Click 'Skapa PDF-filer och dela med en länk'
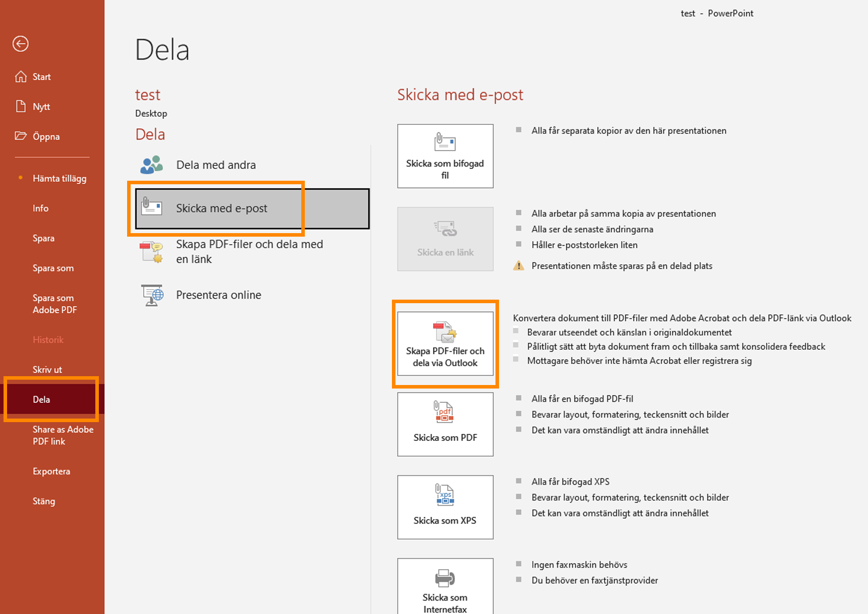The height and width of the screenshot is (614, 868). (249, 251)
